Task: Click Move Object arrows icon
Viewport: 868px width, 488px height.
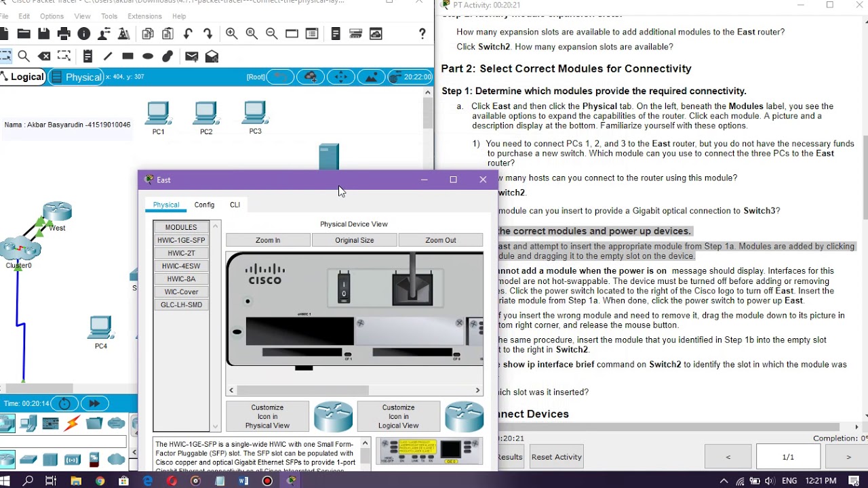Action: tap(341, 77)
